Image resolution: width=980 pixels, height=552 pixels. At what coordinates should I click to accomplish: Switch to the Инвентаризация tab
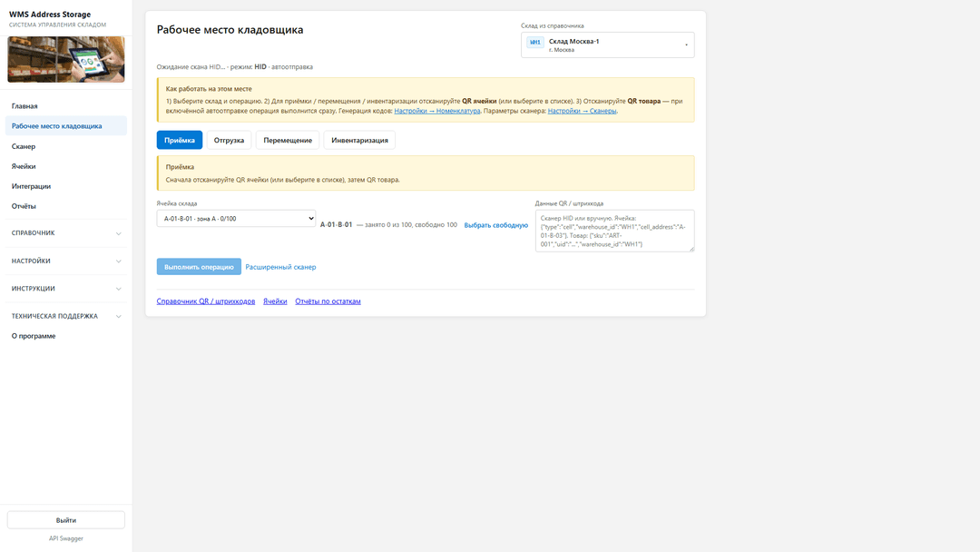tap(359, 140)
